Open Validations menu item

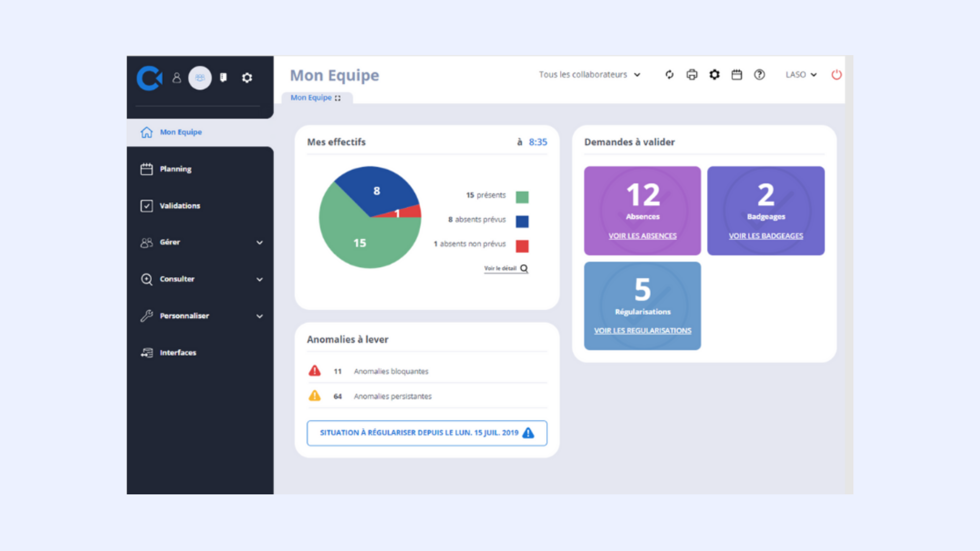[180, 206]
